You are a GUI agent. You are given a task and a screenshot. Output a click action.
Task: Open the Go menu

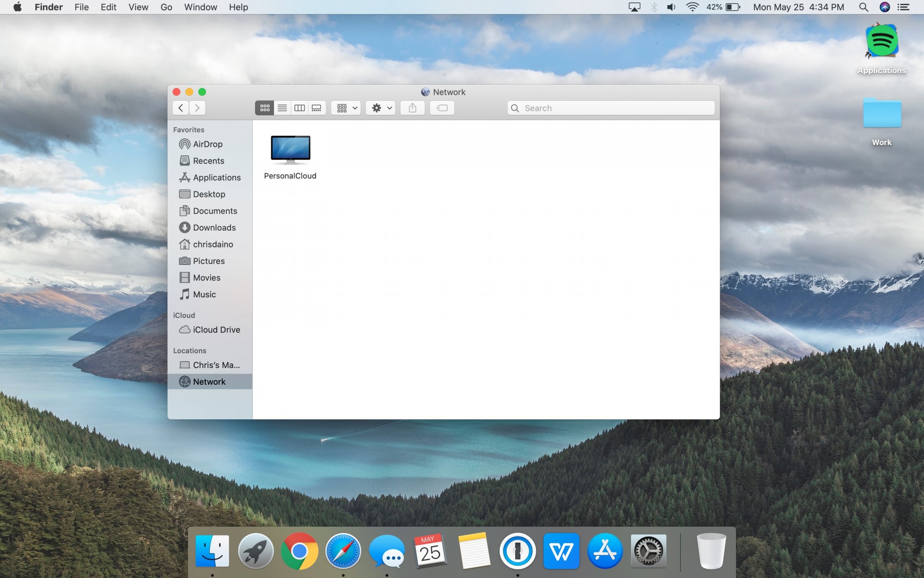point(166,7)
